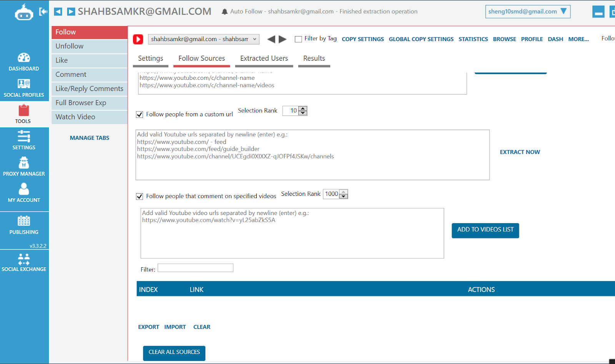
Task: Open My Account icon
Action: tap(24, 189)
